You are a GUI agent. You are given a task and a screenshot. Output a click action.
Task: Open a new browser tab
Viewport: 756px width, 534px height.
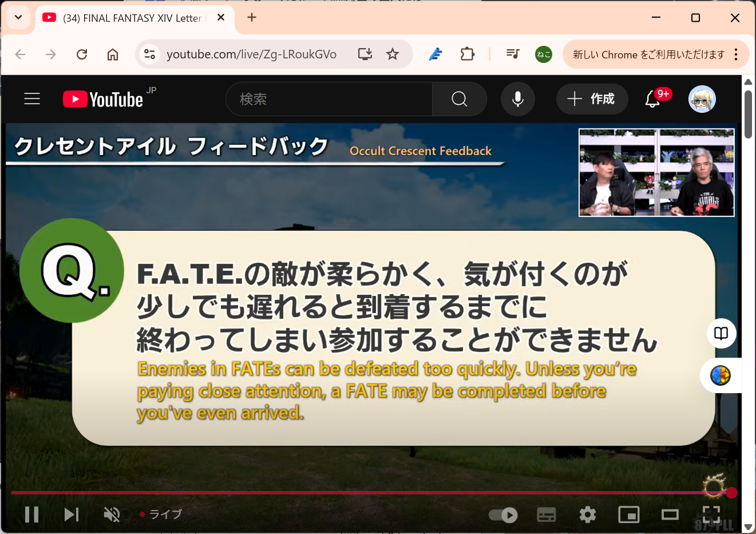(x=252, y=17)
